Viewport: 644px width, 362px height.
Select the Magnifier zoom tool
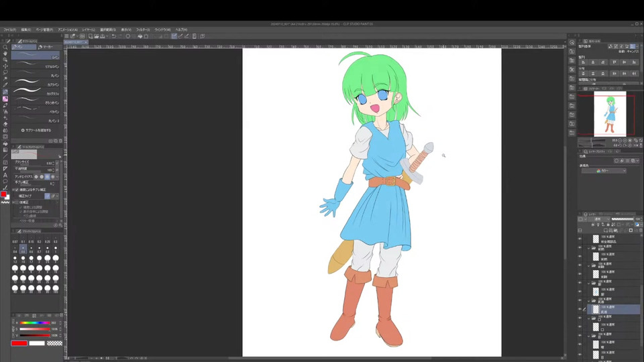coord(5,48)
